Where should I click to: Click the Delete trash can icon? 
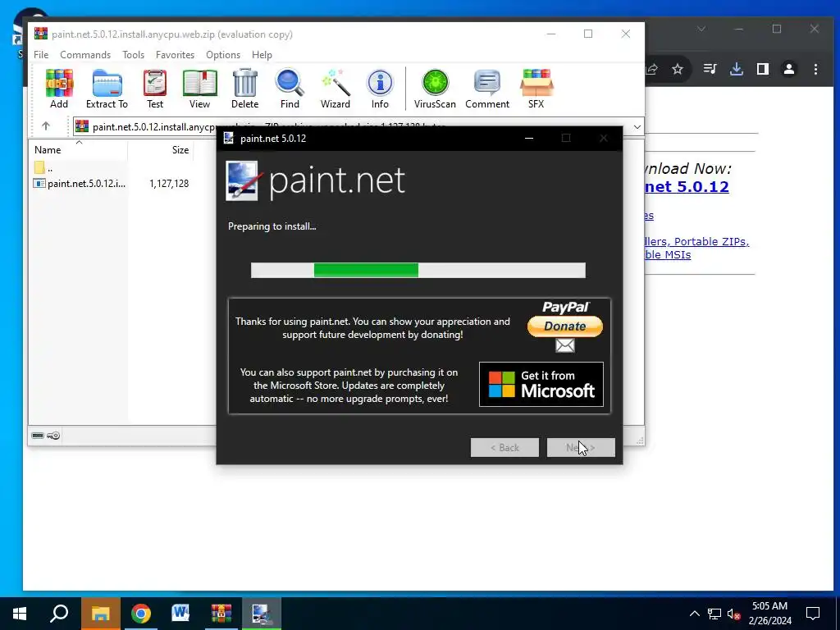click(x=244, y=89)
